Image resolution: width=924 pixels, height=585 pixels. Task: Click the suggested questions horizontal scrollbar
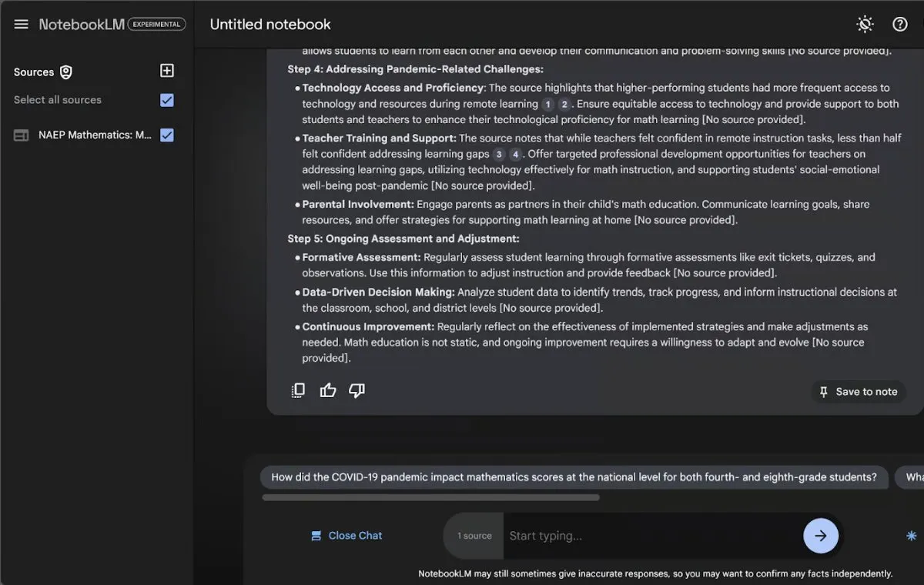click(430, 497)
